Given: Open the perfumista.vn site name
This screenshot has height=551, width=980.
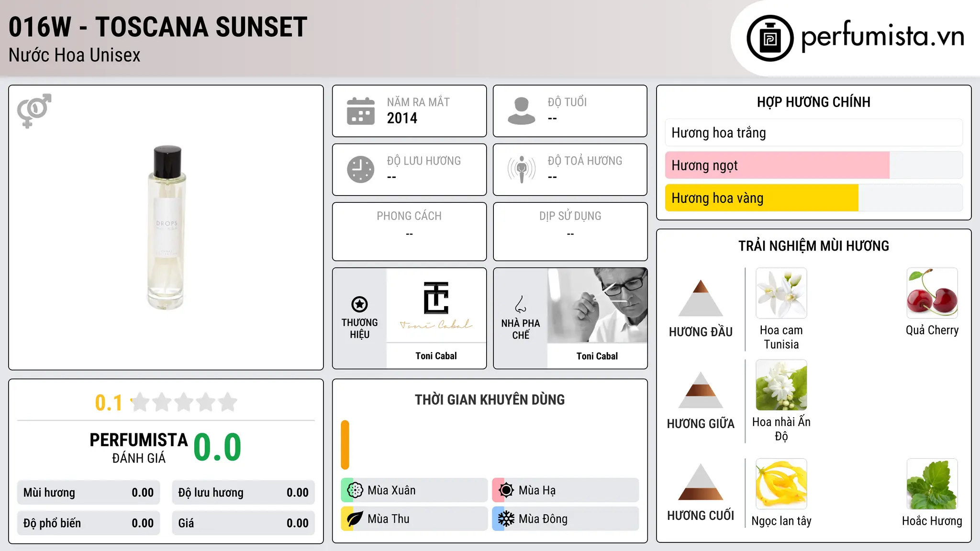Looking at the screenshot, I should (x=882, y=36).
